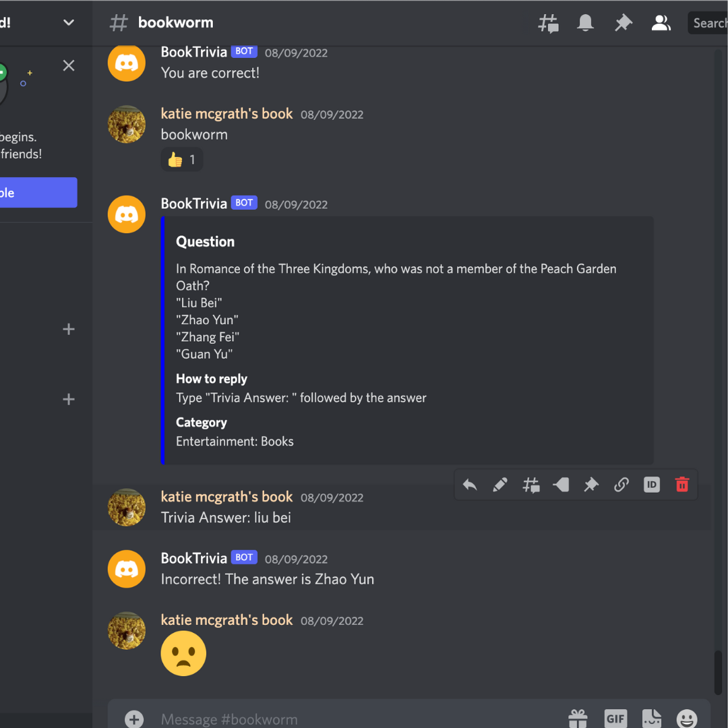Click the chat scrollbar thumb
Viewport: 728px width, 728px height.
[x=719, y=671]
